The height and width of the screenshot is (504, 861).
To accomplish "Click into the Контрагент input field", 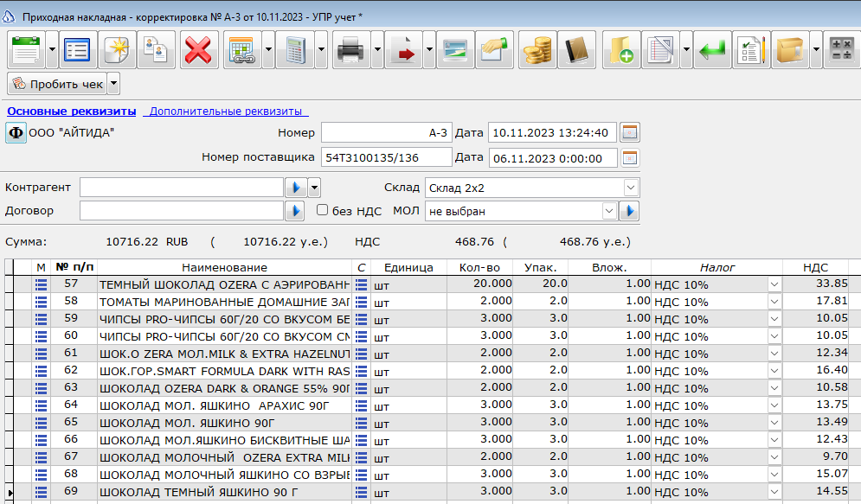I will click(181, 188).
